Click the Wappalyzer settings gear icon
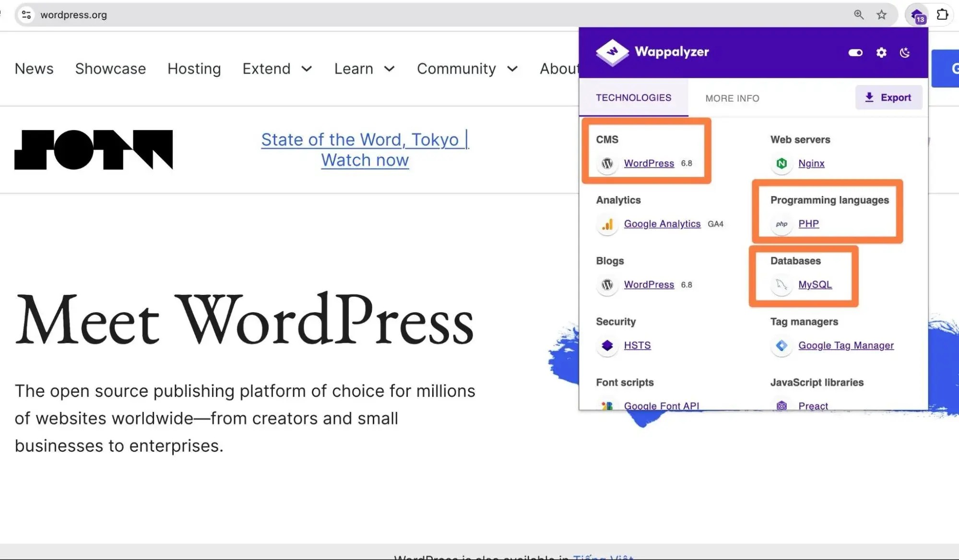Viewport: 959px width, 560px height. pyautogui.click(x=881, y=53)
